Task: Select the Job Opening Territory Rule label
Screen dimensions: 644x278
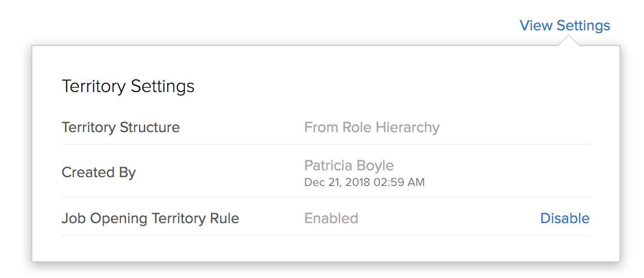Action: point(150,218)
